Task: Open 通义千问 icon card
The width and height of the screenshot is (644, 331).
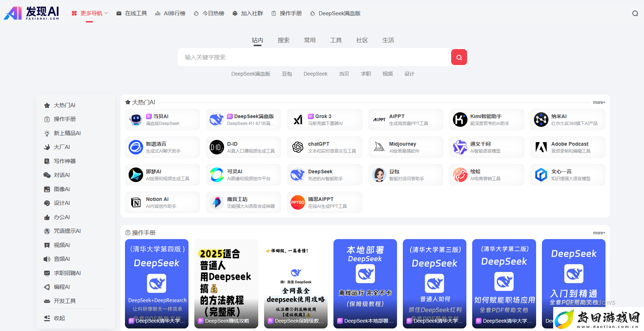Action: (487, 147)
